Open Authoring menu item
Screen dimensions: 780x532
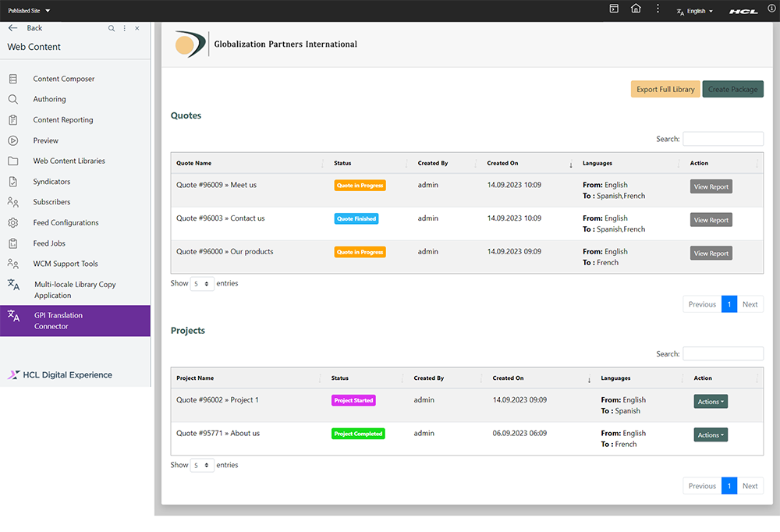49,99
